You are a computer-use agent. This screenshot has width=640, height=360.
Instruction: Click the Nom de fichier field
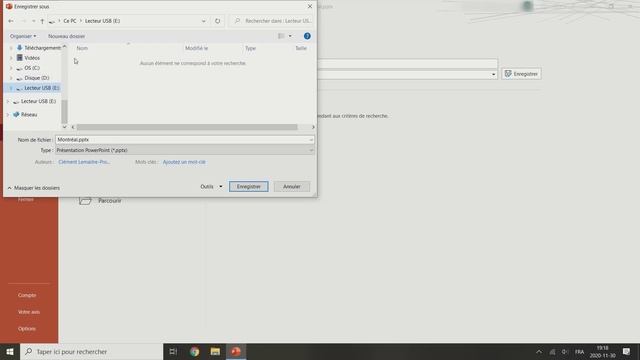(x=184, y=140)
